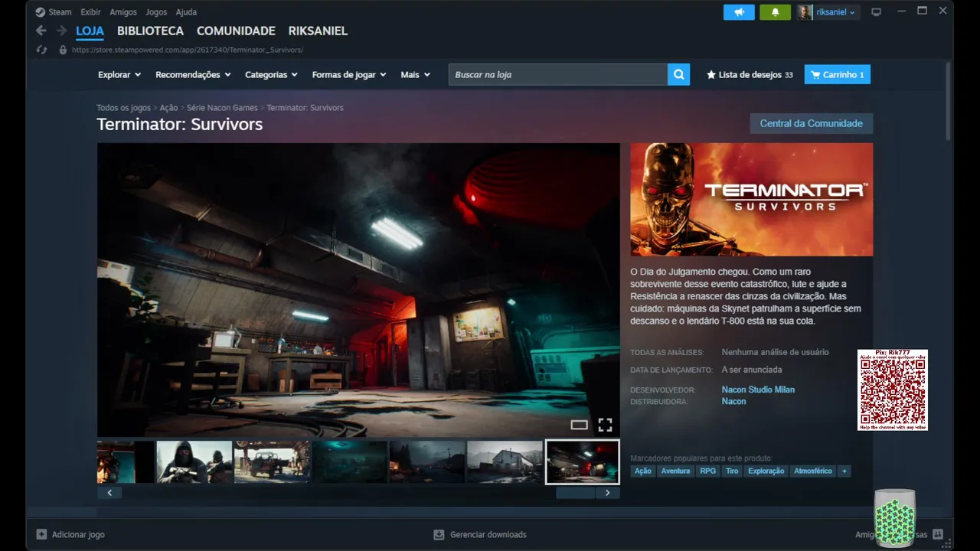Open the Exibir menu
This screenshot has width=980, height=551.
coord(90,12)
